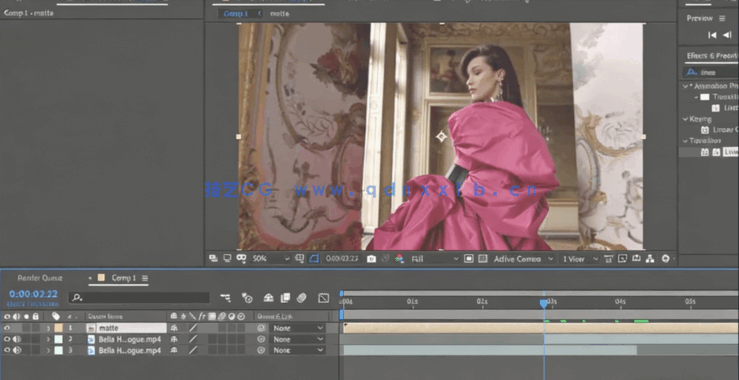Mute audio of layer 2 Bella H..ogue.mp4
This screenshot has width=739, height=380.
tap(17, 339)
